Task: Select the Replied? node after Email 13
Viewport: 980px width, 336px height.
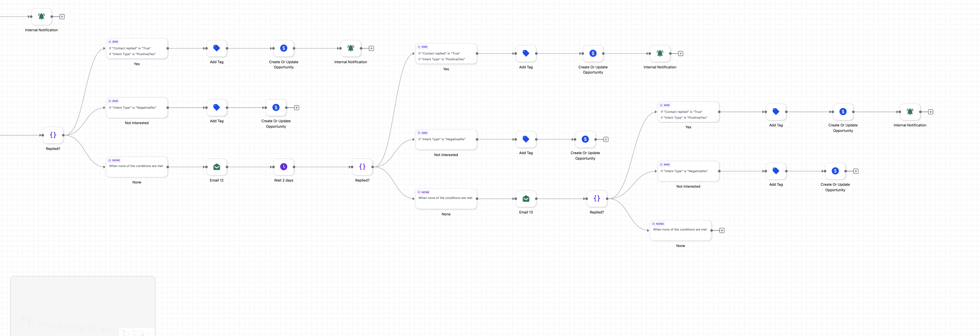Action: click(x=596, y=199)
